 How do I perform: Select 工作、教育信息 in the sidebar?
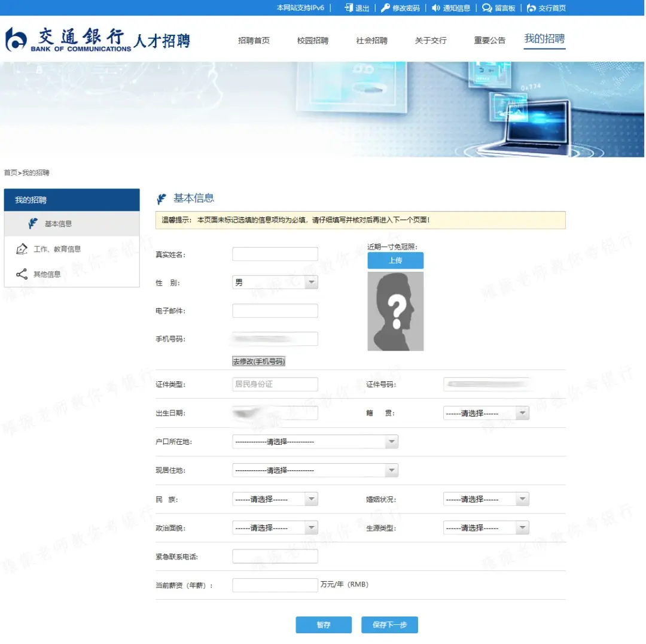pyautogui.click(x=72, y=248)
